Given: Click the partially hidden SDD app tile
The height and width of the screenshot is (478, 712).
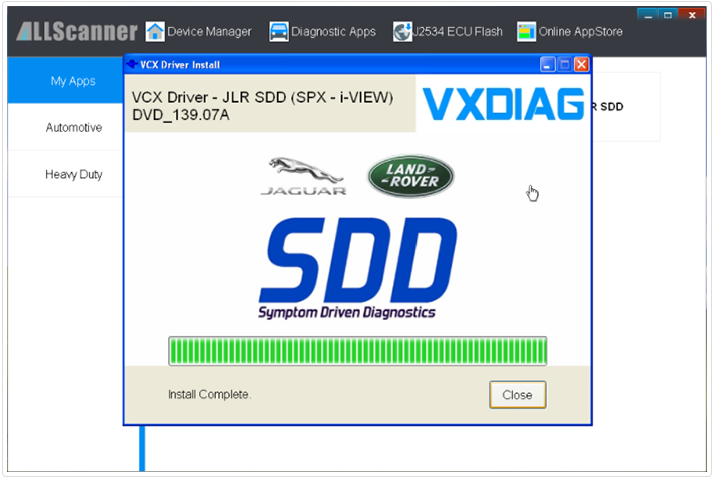Looking at the screenshot, I should [x=626, y=107].
